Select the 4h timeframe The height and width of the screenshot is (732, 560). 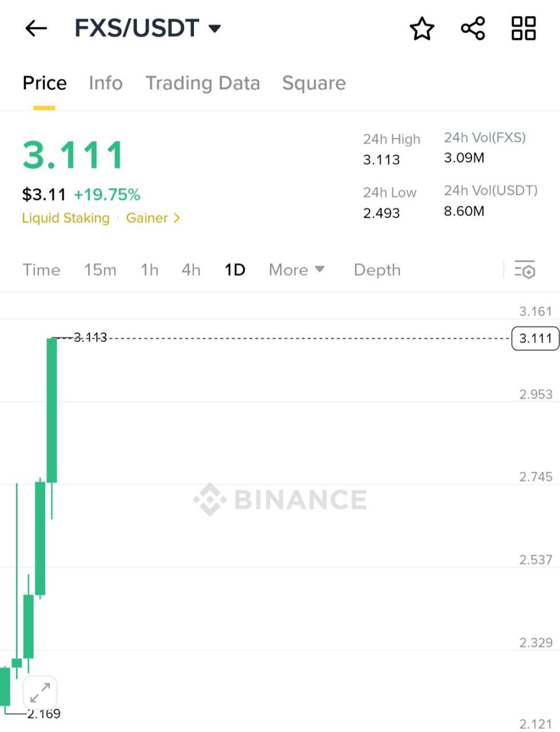[x=191, y=270]
